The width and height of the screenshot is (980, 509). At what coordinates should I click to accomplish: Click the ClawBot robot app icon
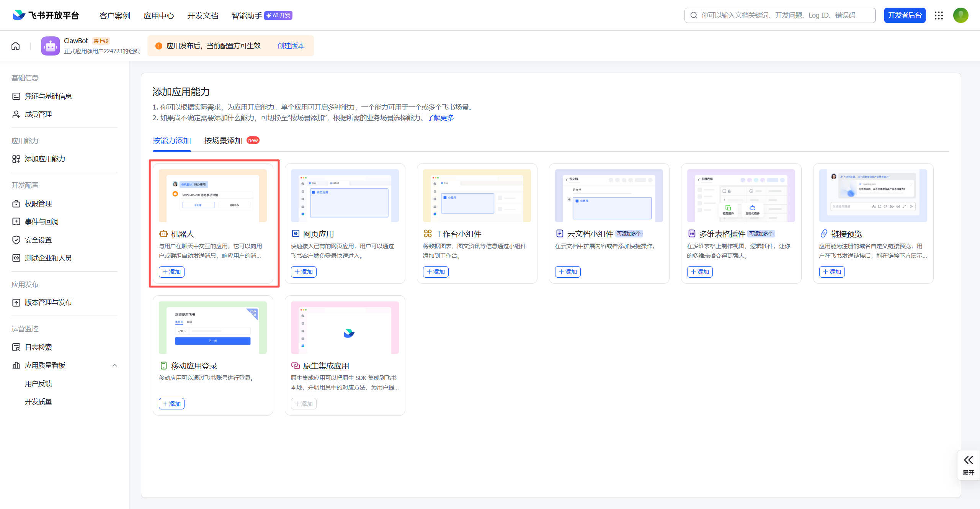pyautogui.click(x=51, y=46)
